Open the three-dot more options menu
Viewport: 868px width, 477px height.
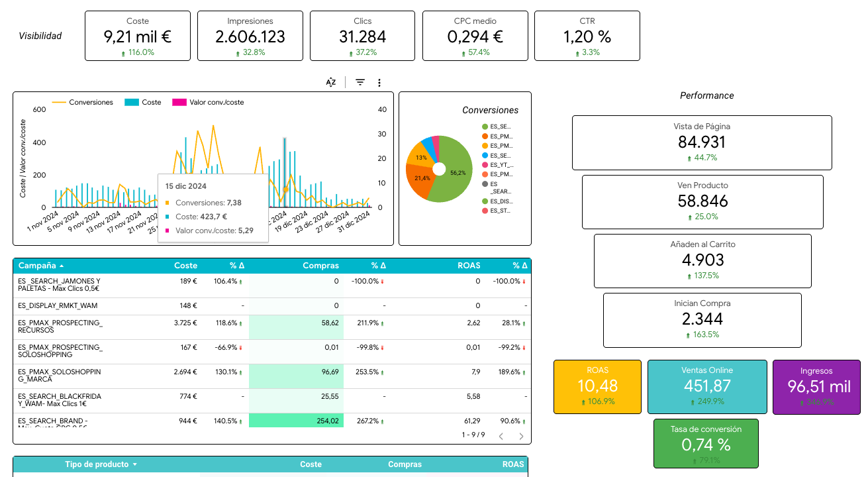[x=379, y=82]
